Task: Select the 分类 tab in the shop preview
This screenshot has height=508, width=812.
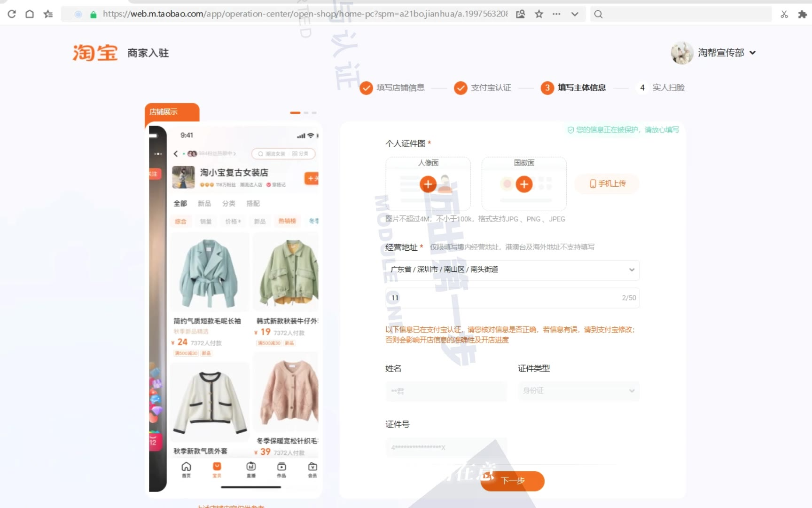Action: point(229,204)
